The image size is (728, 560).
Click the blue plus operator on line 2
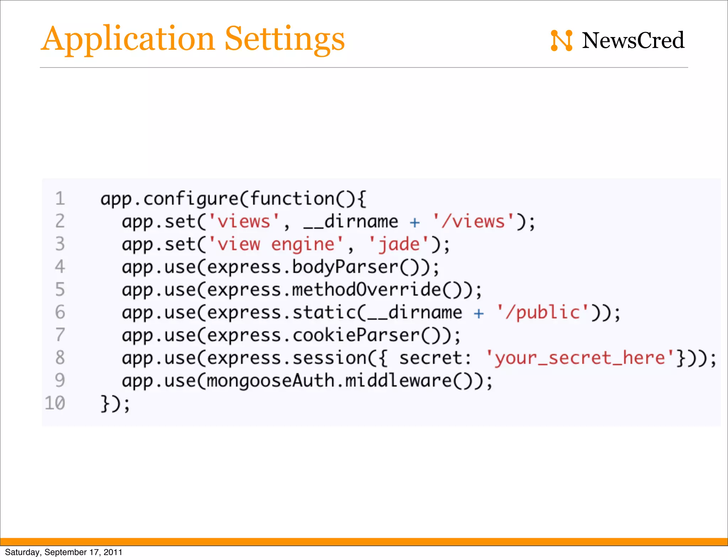414,223
